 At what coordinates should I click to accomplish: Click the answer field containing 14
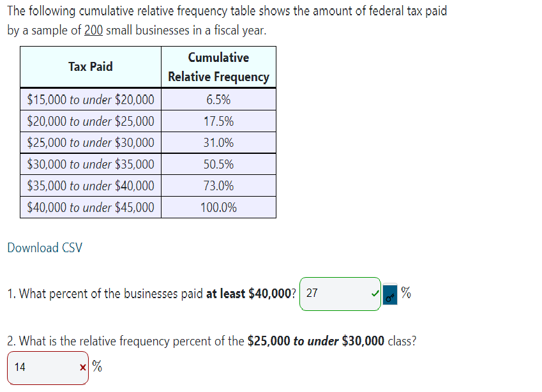45,367
